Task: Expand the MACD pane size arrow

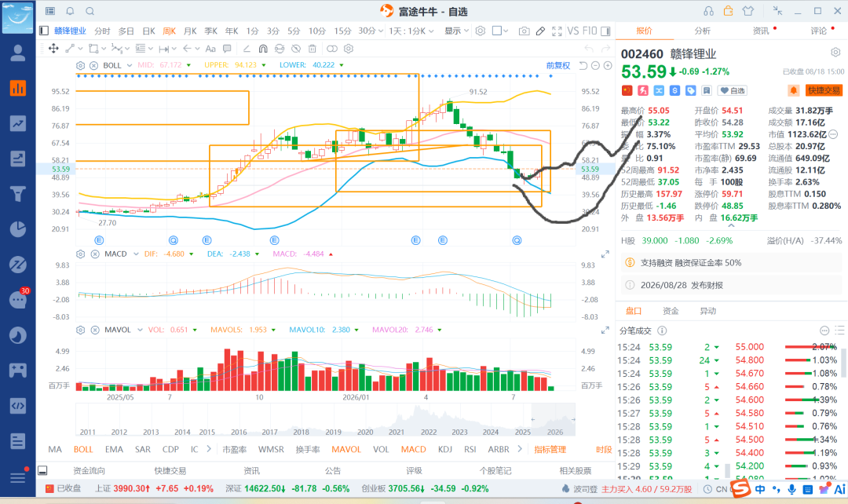Action: [x=605, y=254]
